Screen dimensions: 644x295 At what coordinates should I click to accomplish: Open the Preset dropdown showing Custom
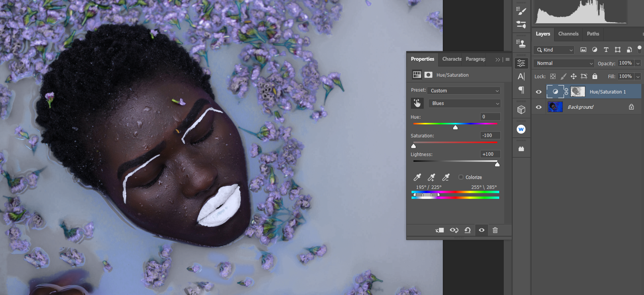click(x=464, y=90)
